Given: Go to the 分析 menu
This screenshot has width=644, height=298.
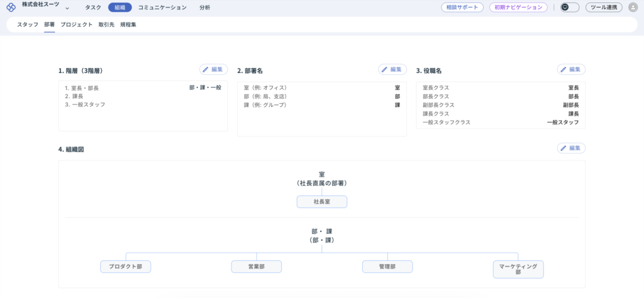Looking at the screenshot, I should coord(204,8).
